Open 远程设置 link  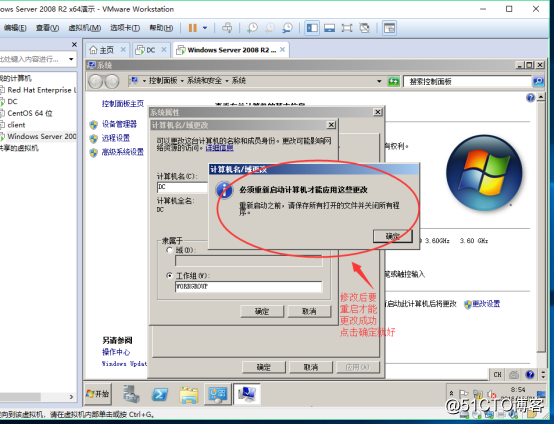point(116,138)
